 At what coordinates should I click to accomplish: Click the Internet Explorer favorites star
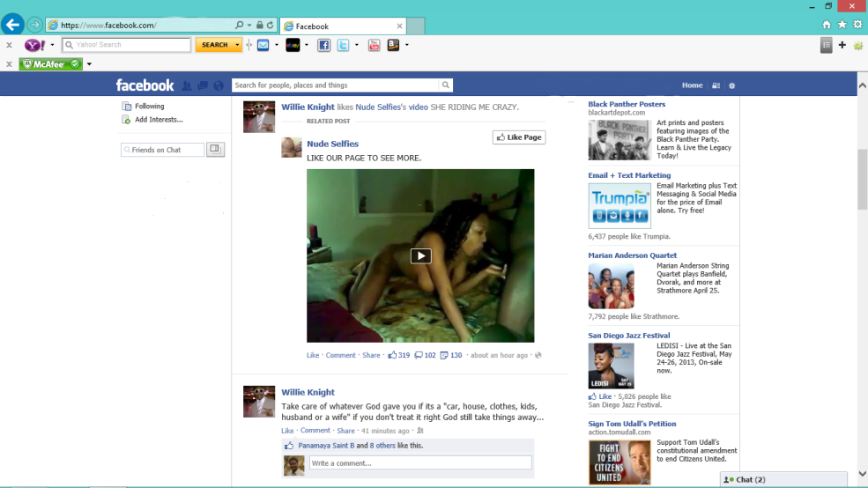[842, 25]
